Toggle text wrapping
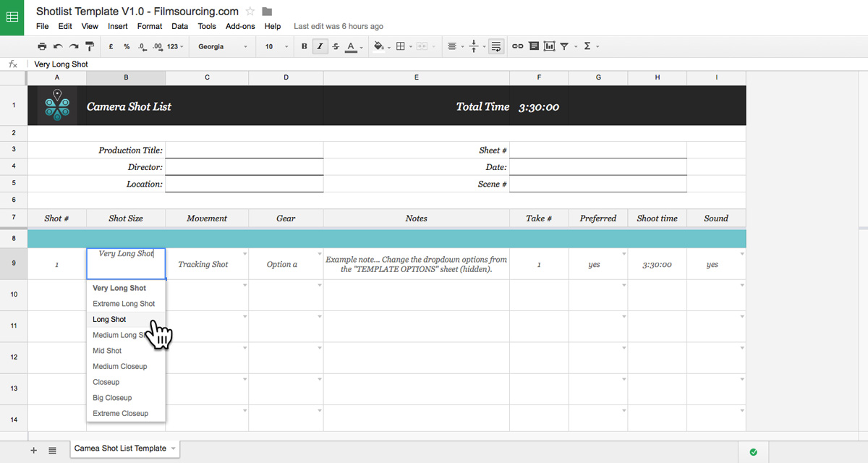This screenshot has height=463, width=868. (496, 46)
